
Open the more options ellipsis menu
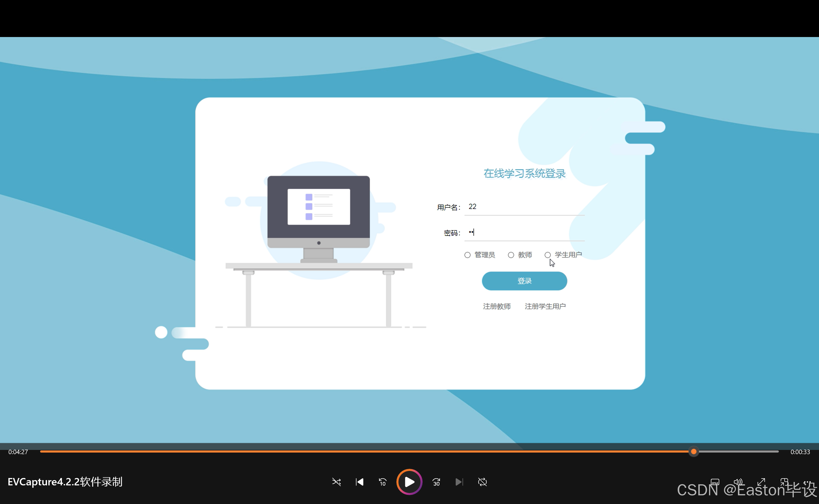[x=807, y=482]
